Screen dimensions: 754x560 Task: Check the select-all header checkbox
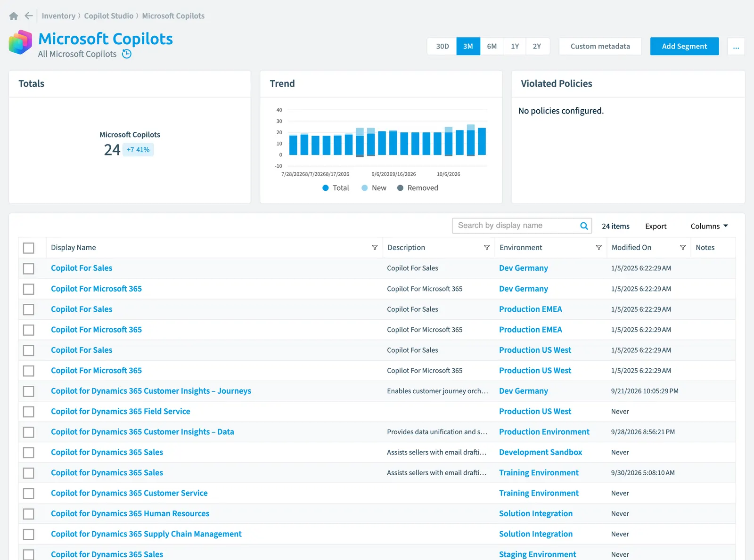tap(29, 248)
